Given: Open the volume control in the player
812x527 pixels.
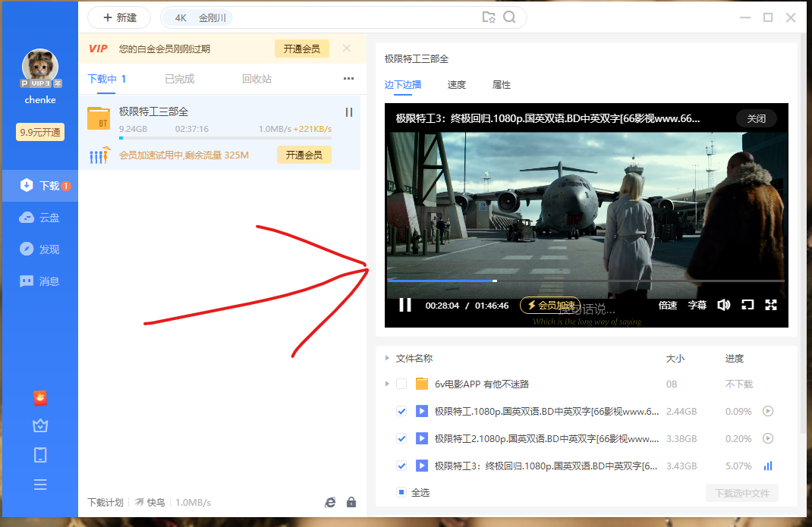Looking at the screenshot, I should [723, 304].
